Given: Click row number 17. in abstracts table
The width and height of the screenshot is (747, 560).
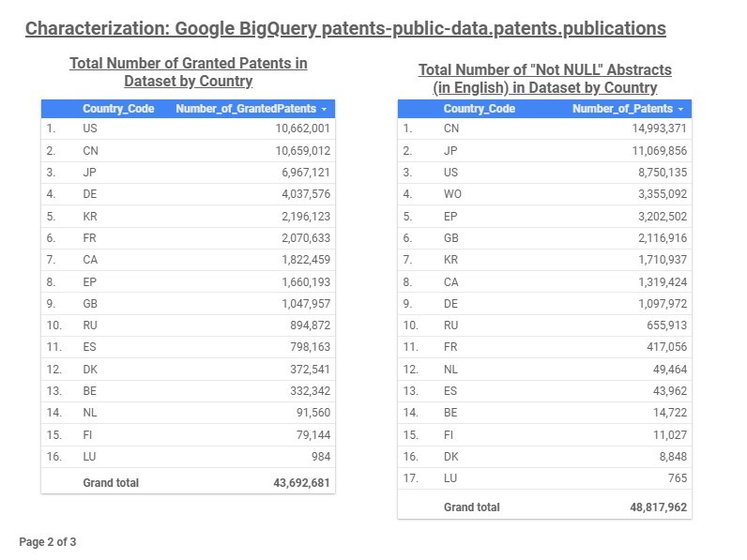Looking at the screenshot, I should 410,478.
